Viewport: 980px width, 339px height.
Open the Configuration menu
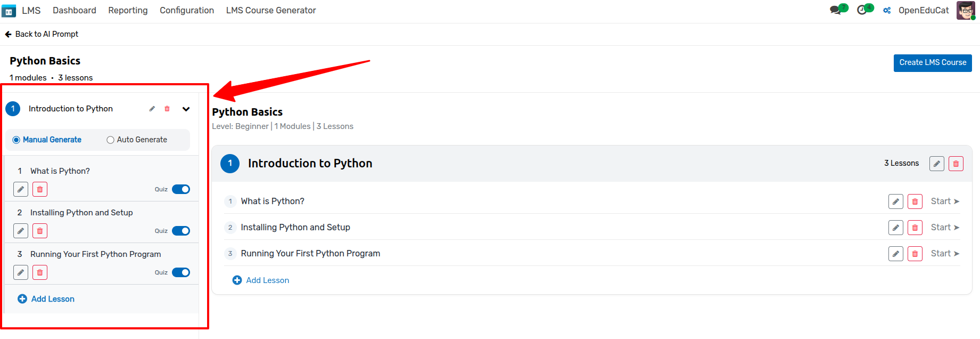[187, 10]
